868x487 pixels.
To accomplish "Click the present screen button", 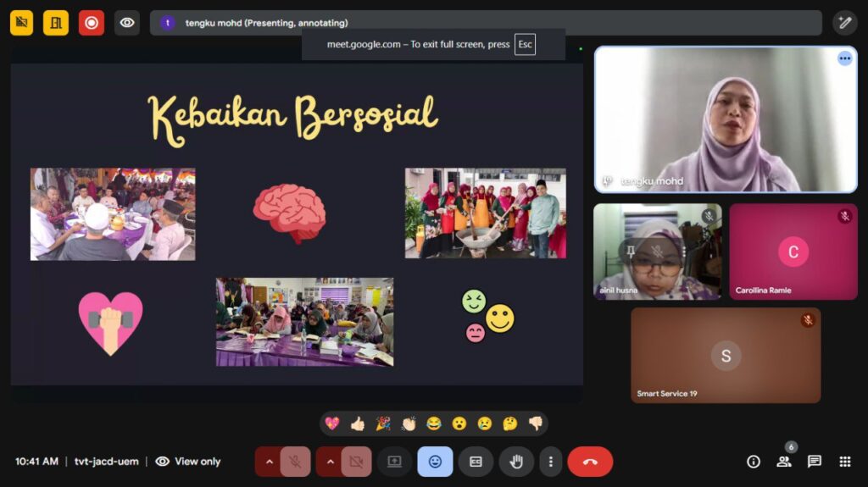I will tap(394, 462).
